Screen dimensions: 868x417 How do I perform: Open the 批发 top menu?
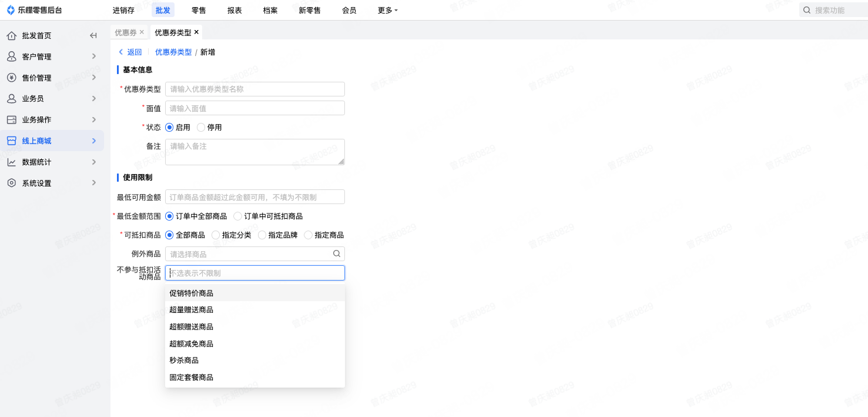click(163, 10)
